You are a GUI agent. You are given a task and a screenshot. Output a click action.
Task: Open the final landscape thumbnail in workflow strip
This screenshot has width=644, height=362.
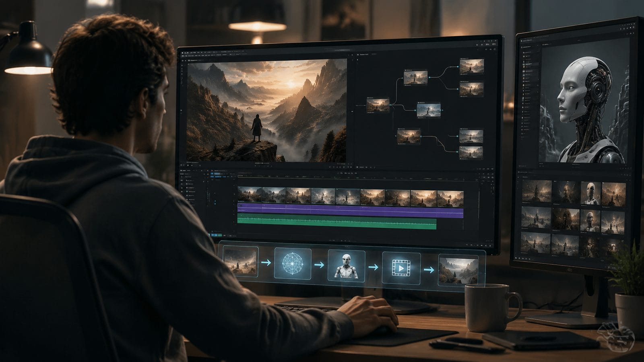[458, 270]
